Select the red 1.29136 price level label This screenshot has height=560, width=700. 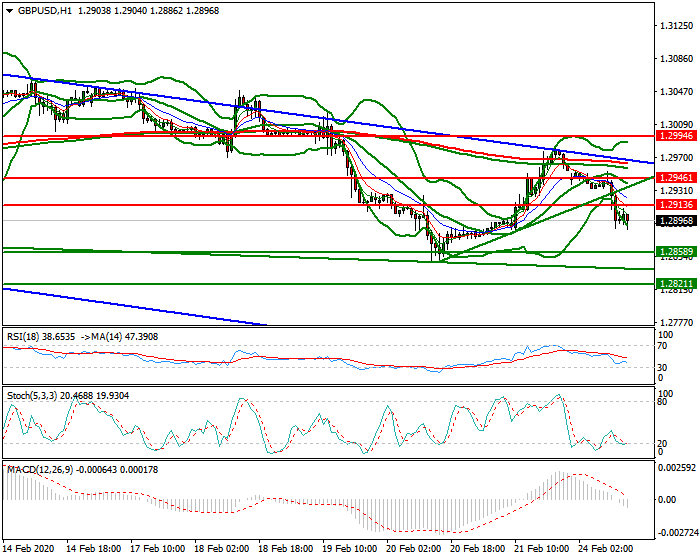tap(676, 205)
